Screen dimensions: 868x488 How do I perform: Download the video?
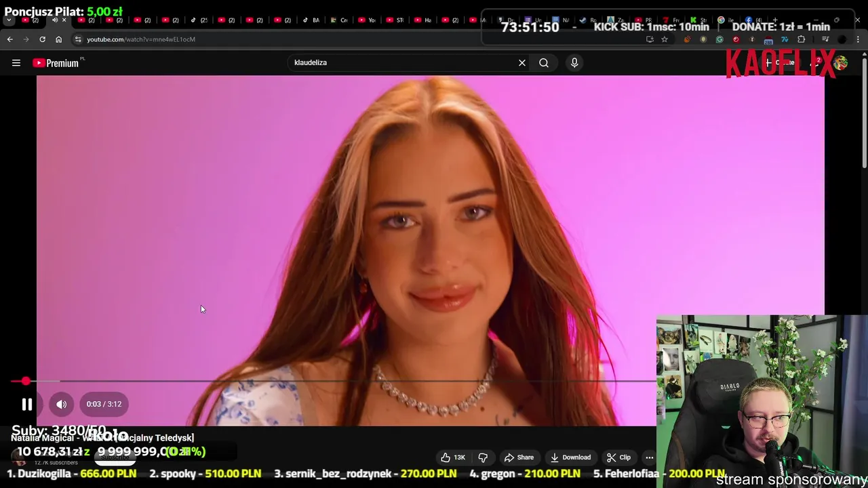click(570, 457)
